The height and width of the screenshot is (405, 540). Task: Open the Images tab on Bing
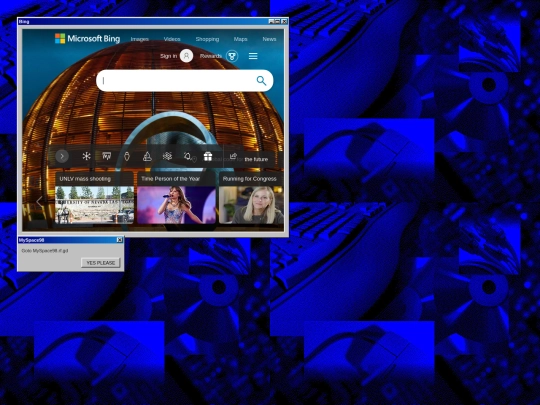tap(139, 39)
